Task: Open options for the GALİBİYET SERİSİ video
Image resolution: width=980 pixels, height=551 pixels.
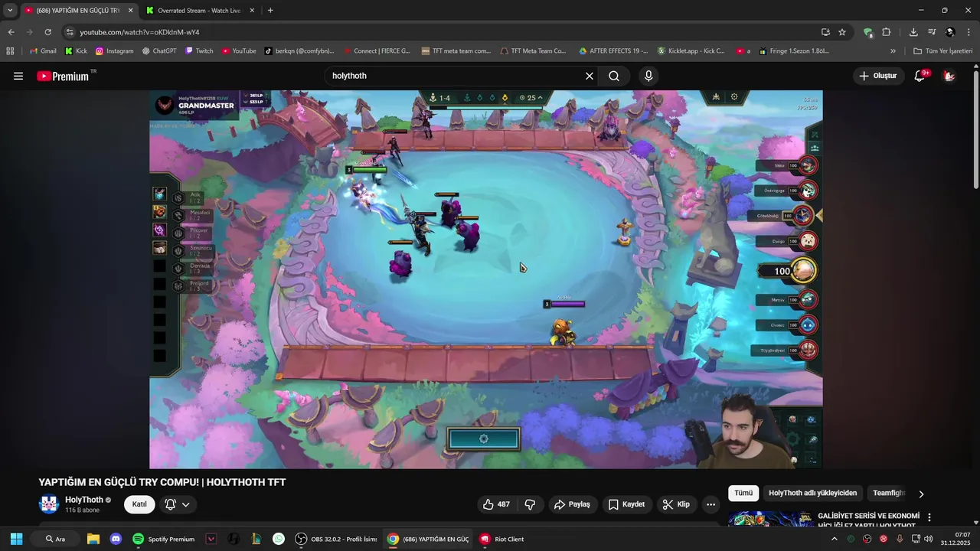Action: pos(929,517)
